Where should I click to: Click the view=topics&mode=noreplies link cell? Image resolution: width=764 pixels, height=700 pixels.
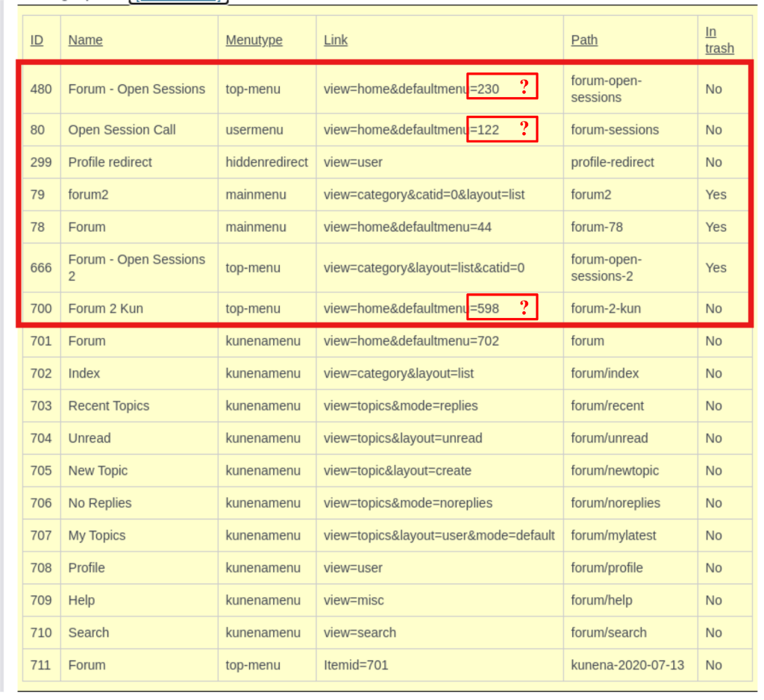(407, 503)
